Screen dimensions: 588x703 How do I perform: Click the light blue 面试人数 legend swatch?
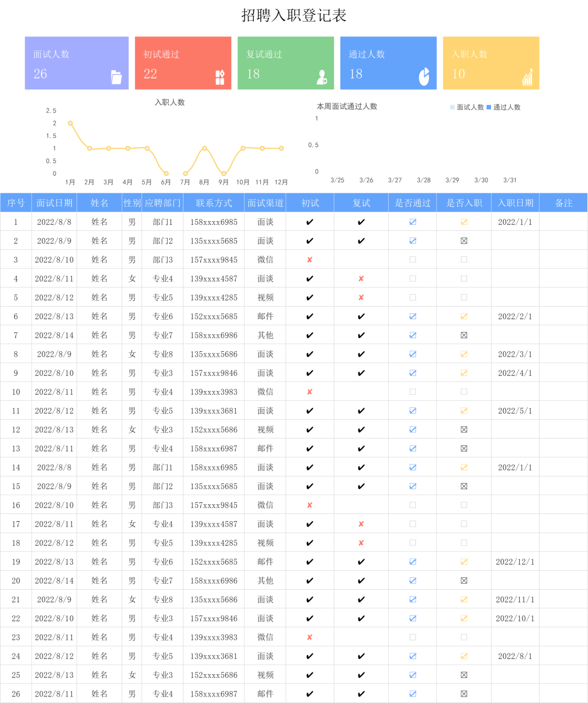(x=452, y=107)
